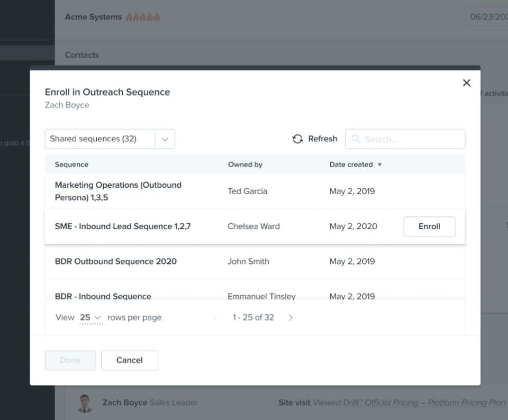Select the BDR Outbound Sequence 2020 row
The width and height of the screenshot is (508, 420).
(255, 261)
